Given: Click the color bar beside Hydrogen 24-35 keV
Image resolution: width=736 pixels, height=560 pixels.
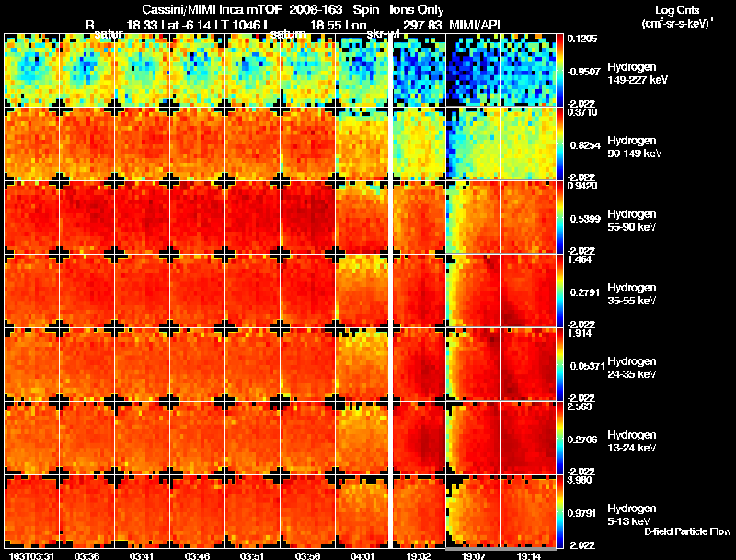Looking at the screenshot, I should point(559,364).
